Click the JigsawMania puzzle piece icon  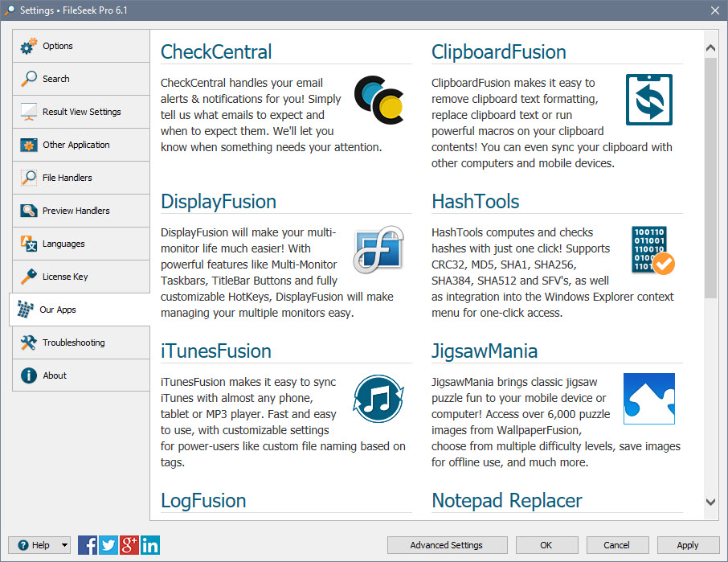(649, 399)
